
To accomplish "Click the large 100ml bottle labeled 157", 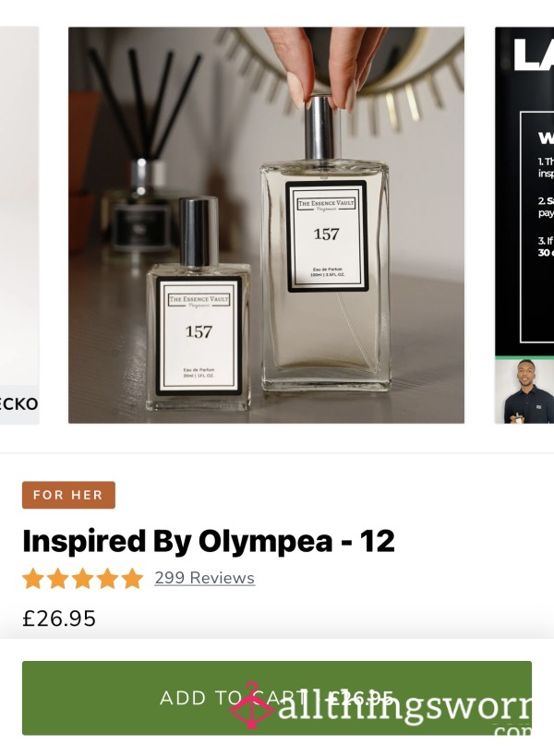I will tap(325, 246).
